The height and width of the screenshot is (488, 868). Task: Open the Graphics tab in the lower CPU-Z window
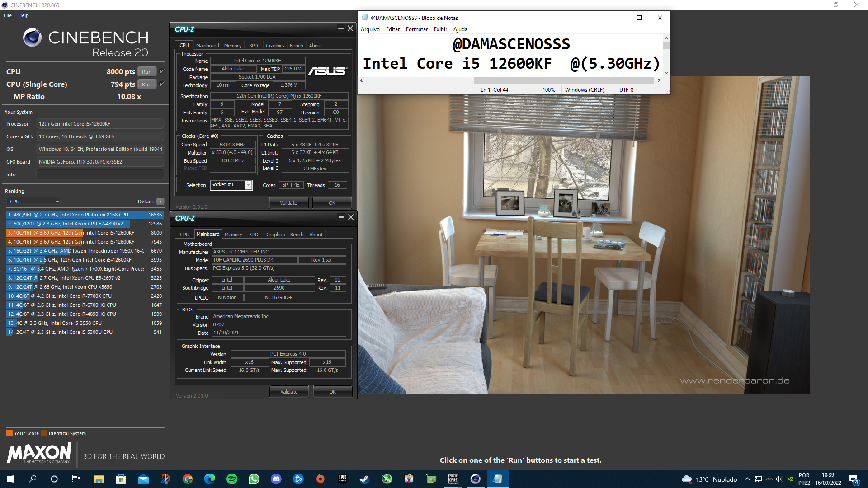click(276, 235)
